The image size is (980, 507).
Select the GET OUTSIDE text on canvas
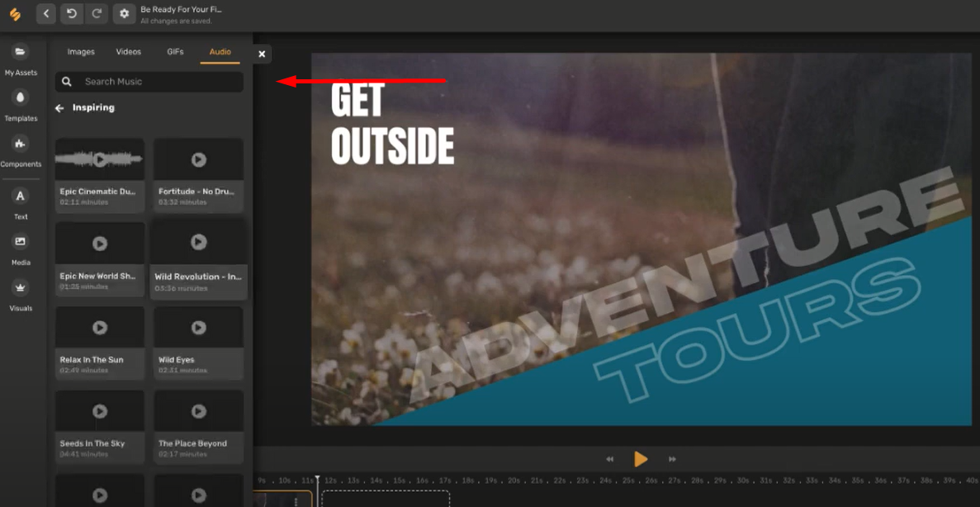click(x=392, y=125)
